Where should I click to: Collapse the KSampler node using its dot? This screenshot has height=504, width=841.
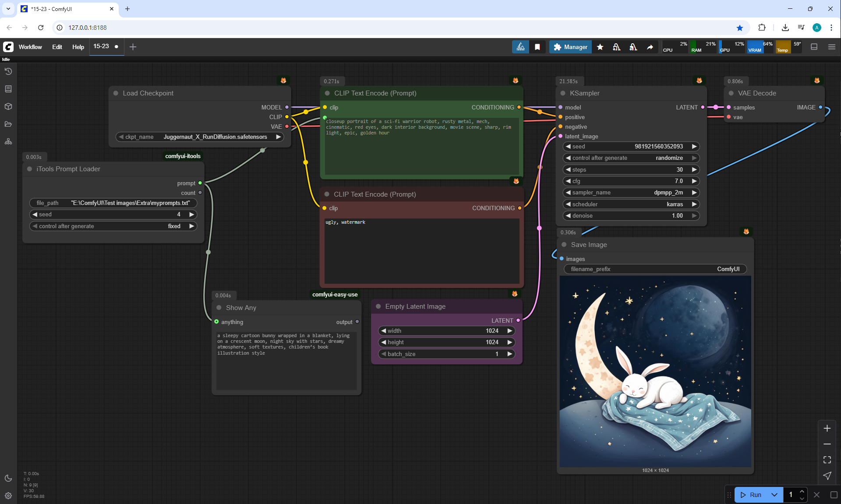pos(563,93)
